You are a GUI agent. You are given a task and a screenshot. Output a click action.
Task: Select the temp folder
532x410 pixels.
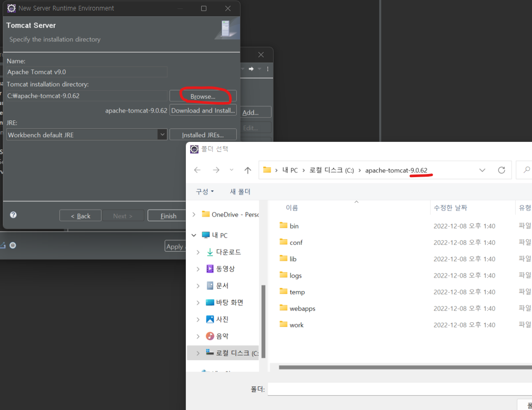pyautogui.click(x=292, y=292)
